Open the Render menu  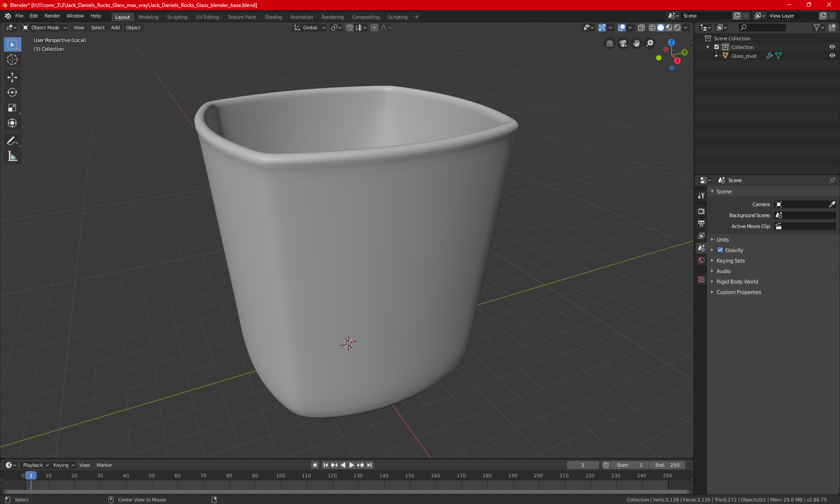[52, 16]
